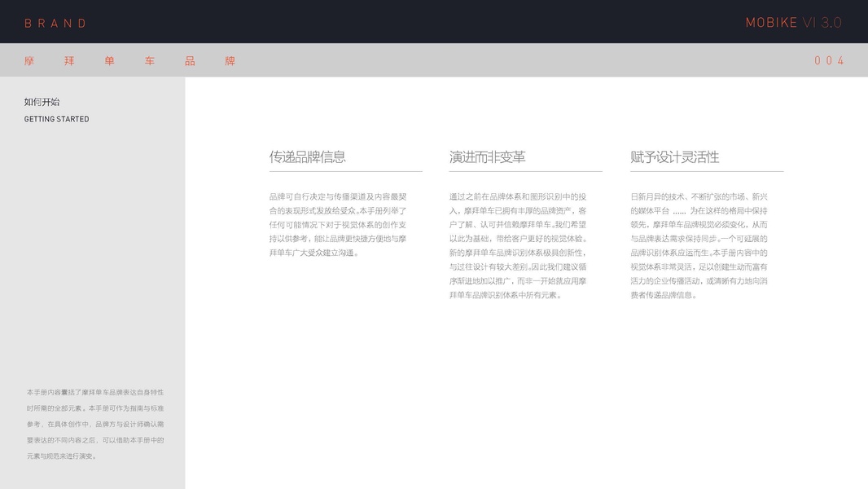This screenshot has width=868, height=489.
Task: Click the paragraph starting 日新月异的技术
Action: point(699,245)
